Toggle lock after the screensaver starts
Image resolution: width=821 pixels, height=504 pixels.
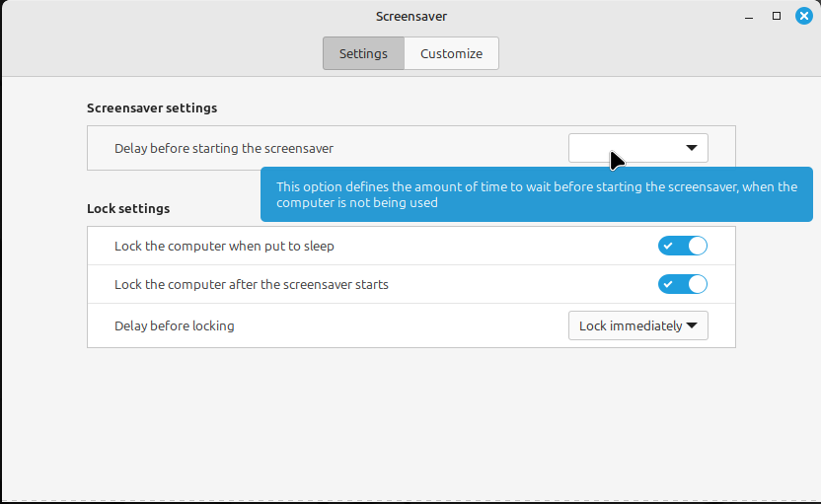[x=683, y=284]
